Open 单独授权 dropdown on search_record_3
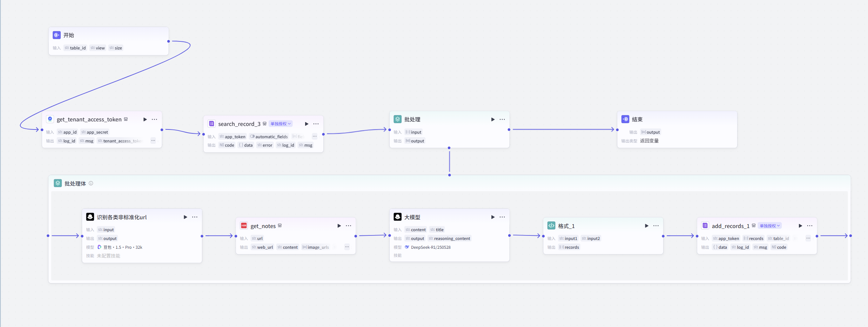868x327 pixels. click(x=280, y=124)
